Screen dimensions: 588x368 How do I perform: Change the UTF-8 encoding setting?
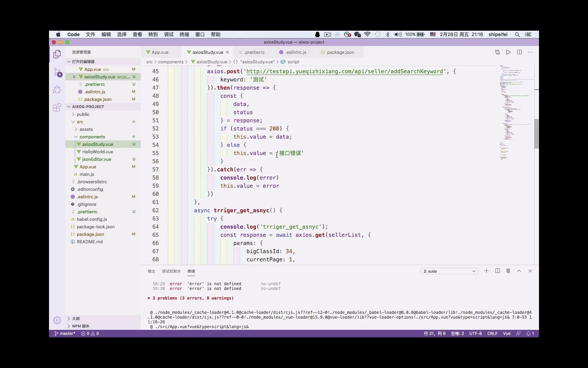[475, 334]
